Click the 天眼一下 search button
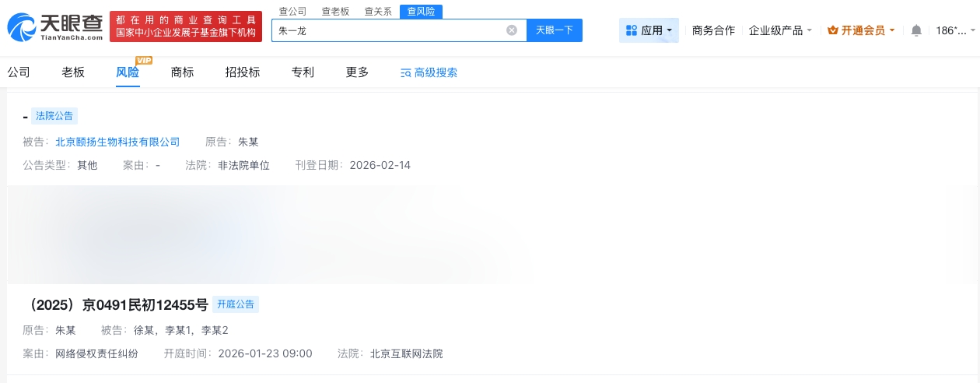 click(x=555, y=30)
